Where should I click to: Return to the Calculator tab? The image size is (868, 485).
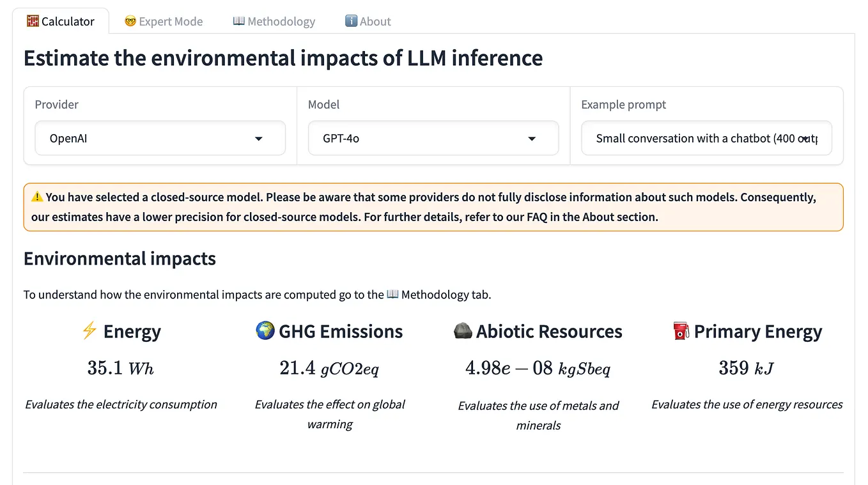68,21
